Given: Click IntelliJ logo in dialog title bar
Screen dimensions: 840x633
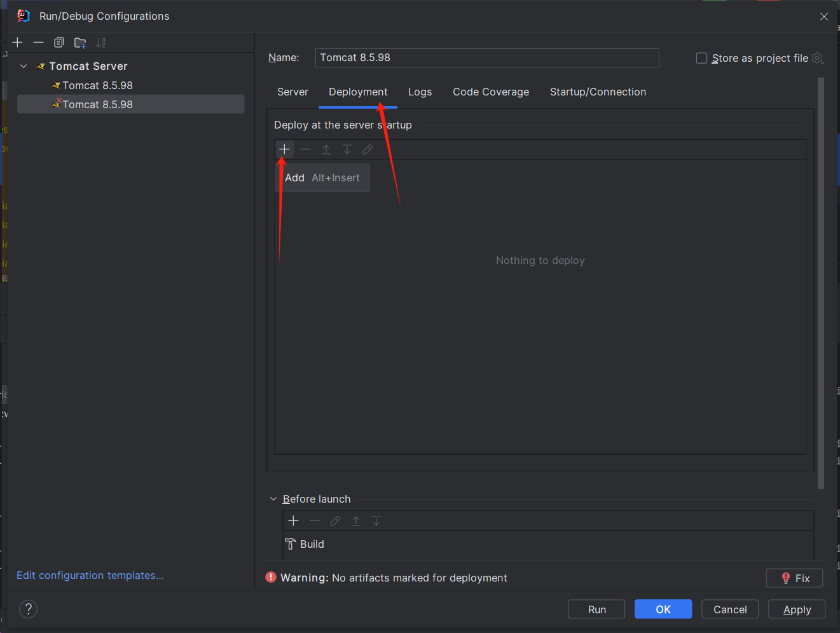Looking at the screenshot, I should point(24,16).
